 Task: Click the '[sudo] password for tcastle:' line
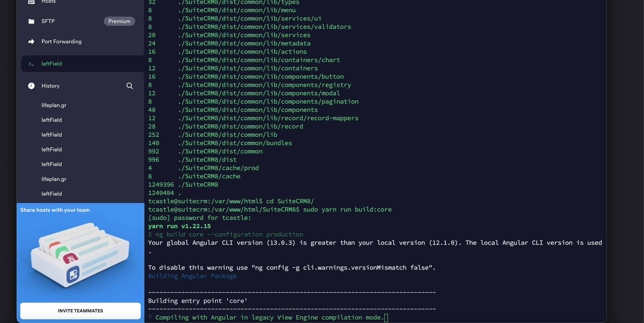(x=200, y=218)
